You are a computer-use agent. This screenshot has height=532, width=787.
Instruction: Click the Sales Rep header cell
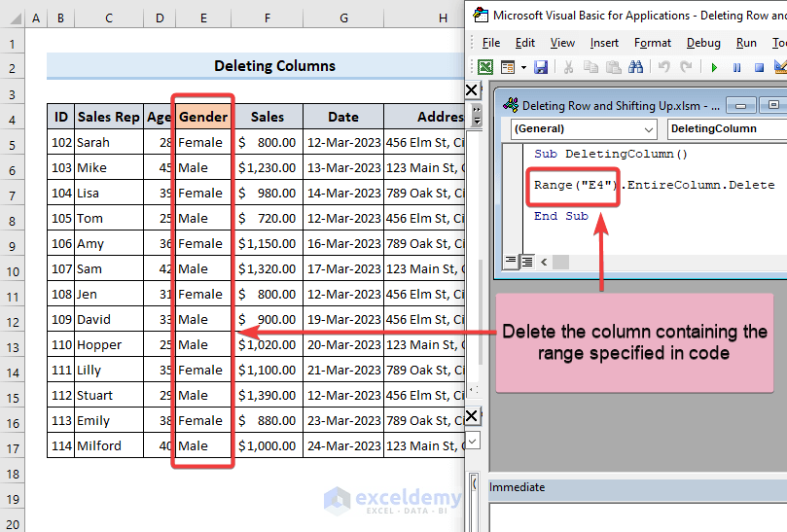(109, 117)
